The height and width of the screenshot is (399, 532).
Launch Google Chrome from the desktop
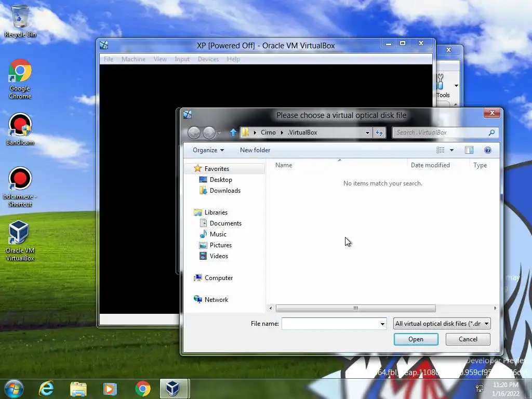point(20,79)
